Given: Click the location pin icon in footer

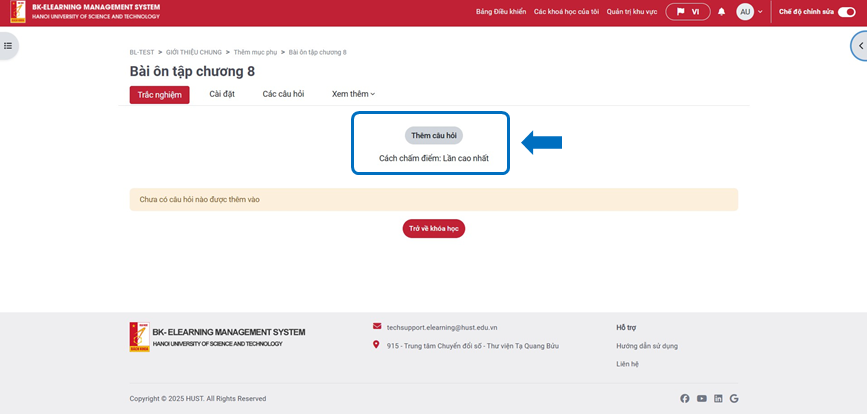Looking at the screenshot, I should pos(377,345).
